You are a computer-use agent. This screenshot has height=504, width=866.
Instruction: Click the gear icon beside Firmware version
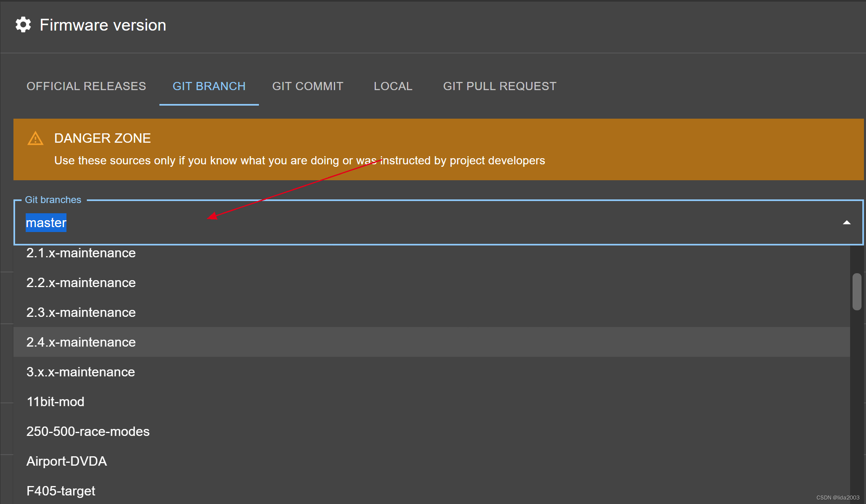23,25
